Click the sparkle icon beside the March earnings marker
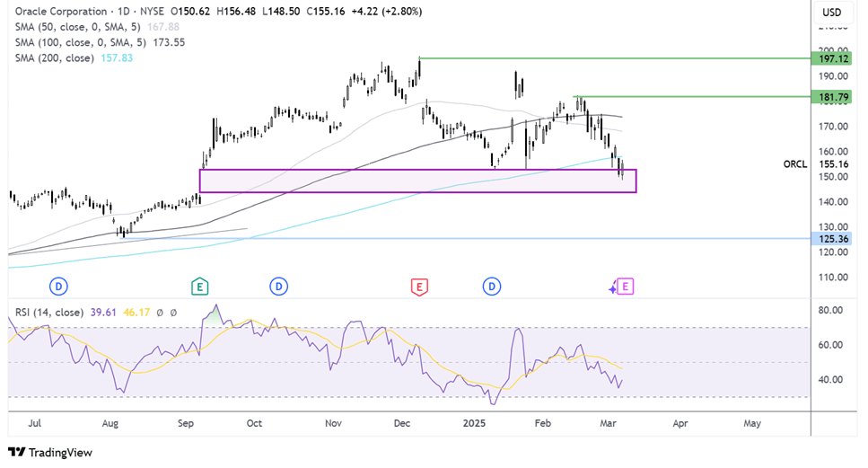The width and height of the screenshot is (868, 468). (612, 288)
